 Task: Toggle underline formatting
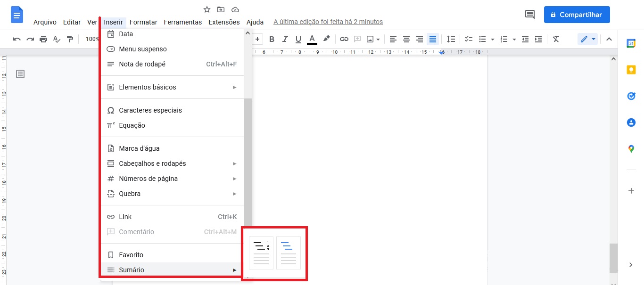pyautogui.click(x=298, y=39)
